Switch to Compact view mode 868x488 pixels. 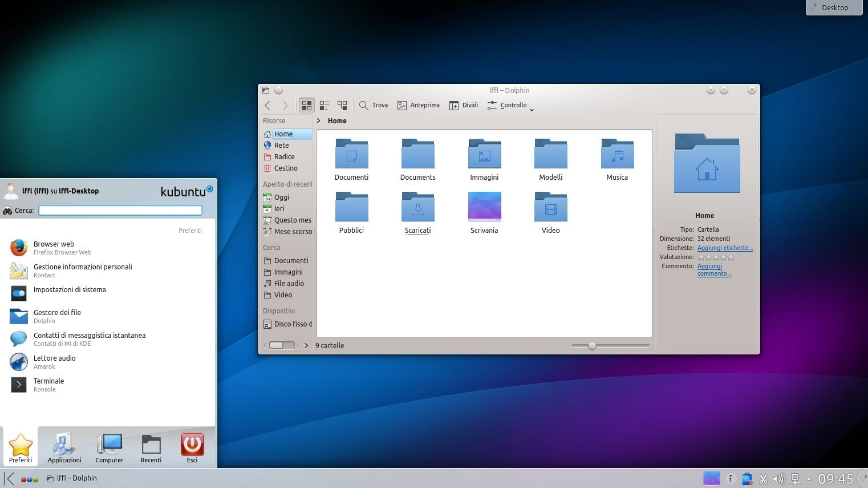coord(325,106)
